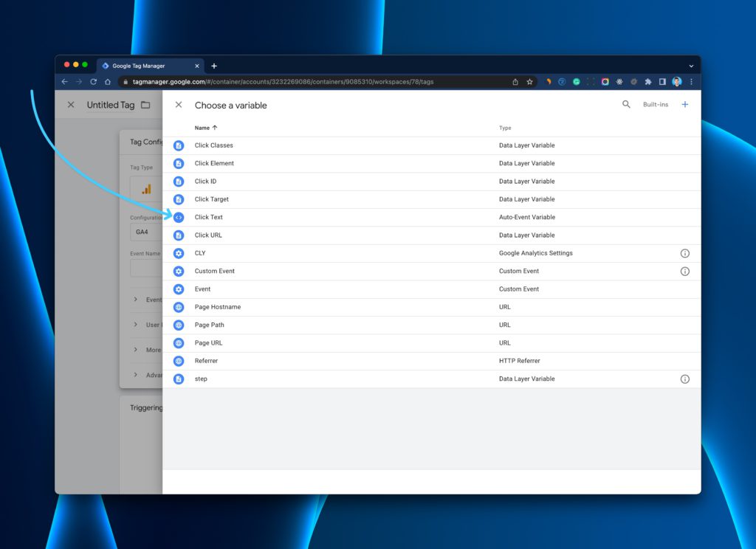Click Auto-Event Variable type text
Image resolution: width=756 pixels, height=549 pixels.
tap(527, 217)
